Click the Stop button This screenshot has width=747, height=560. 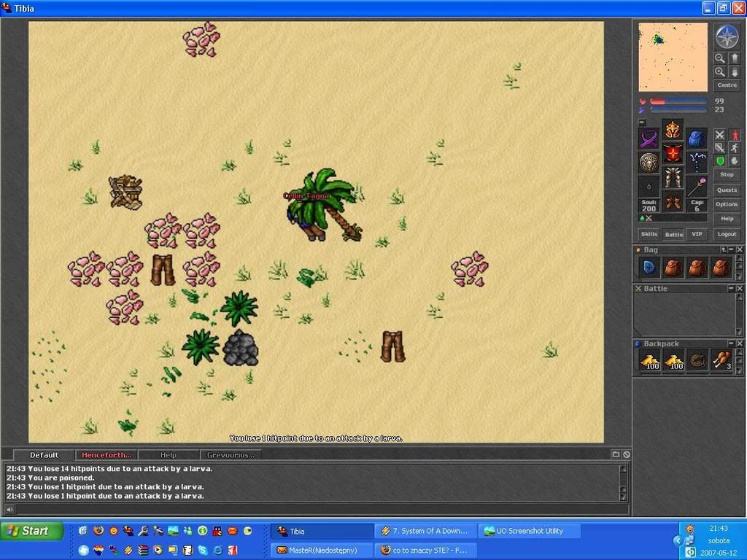(x=727, y=175)
